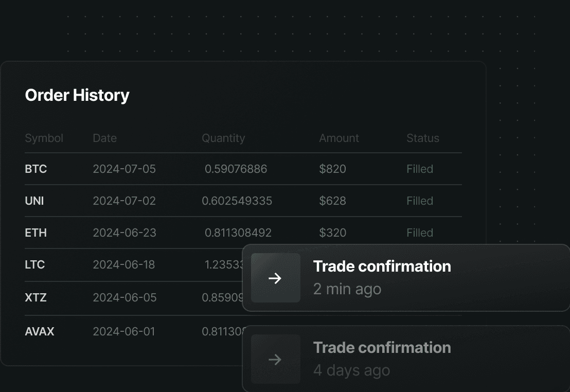The image size is (570, 392).
Task: Select the AVAX symbol label
Action: tap(40, 331)
